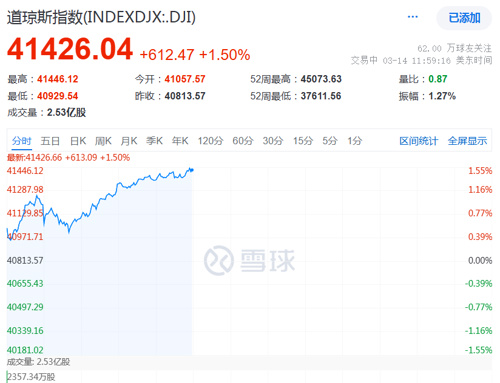Open the three-dot more options menu
The height and width of the screenshot is (383, 500).
pos(413,17)
